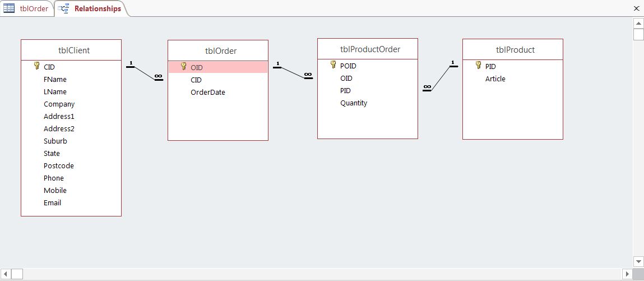Image resolution: width=644 pixels, height=281 pixels.
Task: Click the key icon beside POID
Action: pos(333,65)
